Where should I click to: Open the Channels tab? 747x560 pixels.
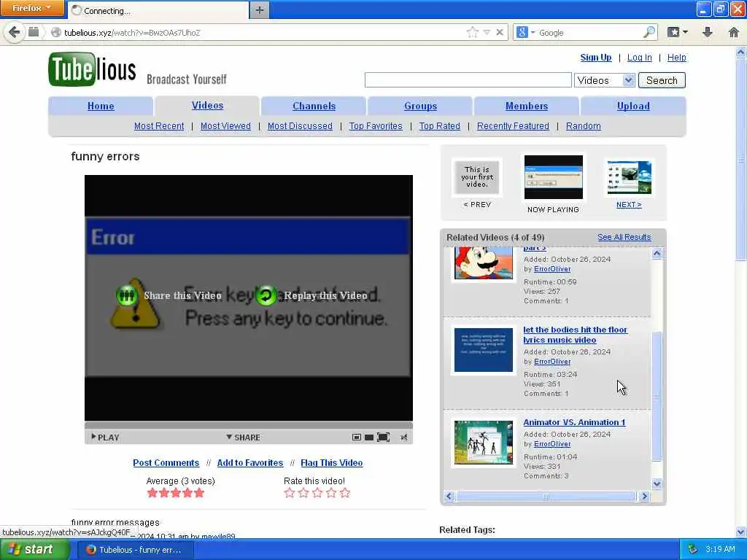314,106
